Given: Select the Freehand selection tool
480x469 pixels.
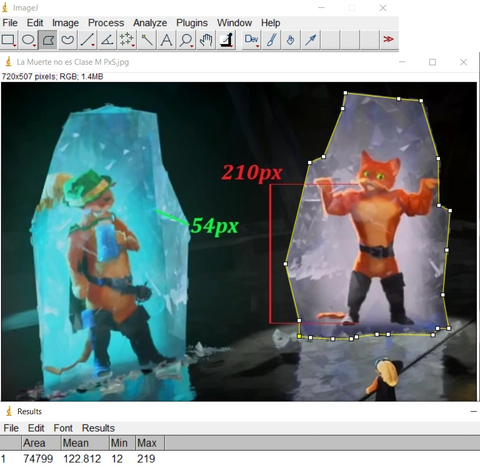Looking at the screenshot, I should (68, 40).
